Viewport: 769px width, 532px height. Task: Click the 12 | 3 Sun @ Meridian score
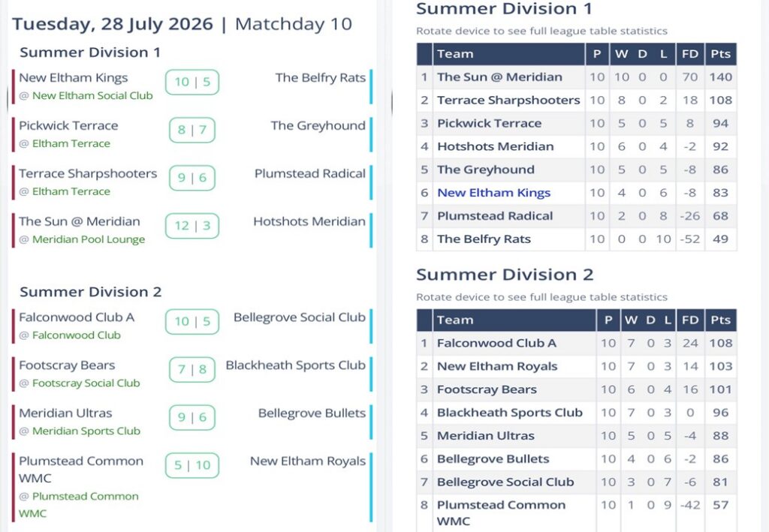(192, 226)
